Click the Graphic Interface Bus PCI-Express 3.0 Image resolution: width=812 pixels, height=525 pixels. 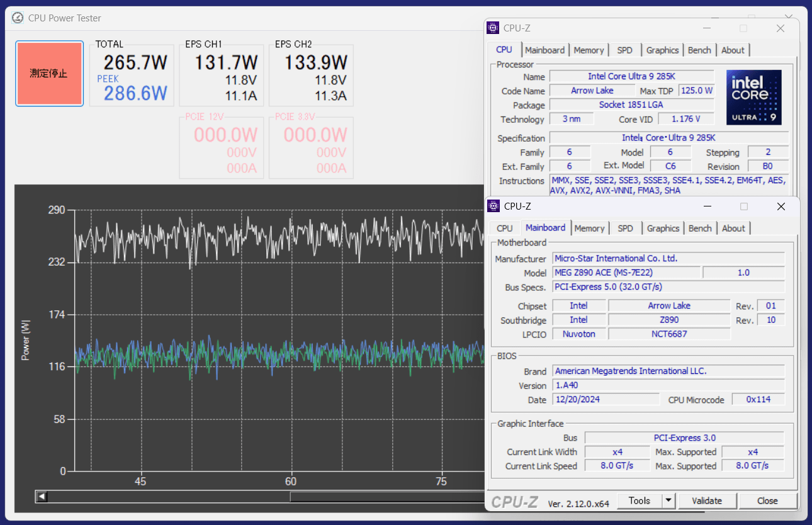click(x=684, y=437)
